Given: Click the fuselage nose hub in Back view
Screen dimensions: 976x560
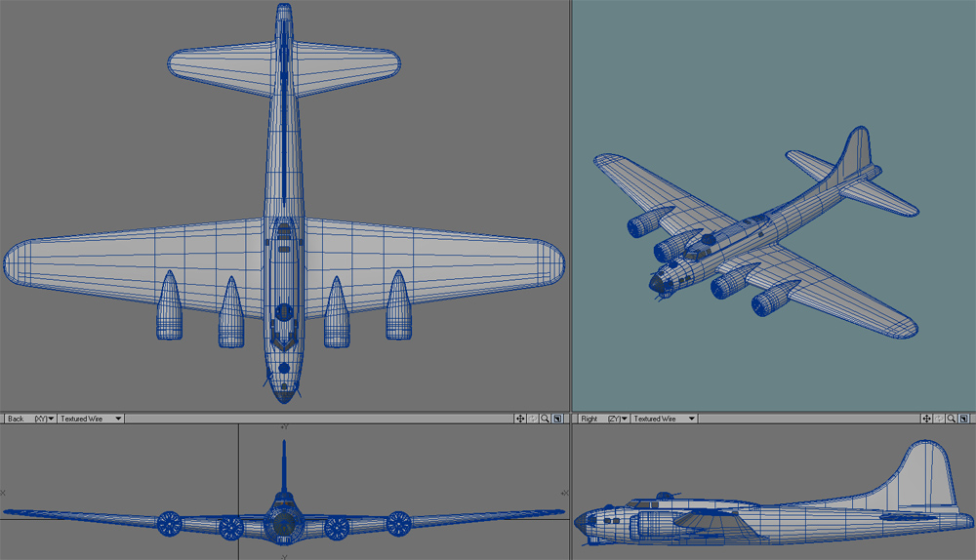Looking at the screenshot, I should click(283, 525).
